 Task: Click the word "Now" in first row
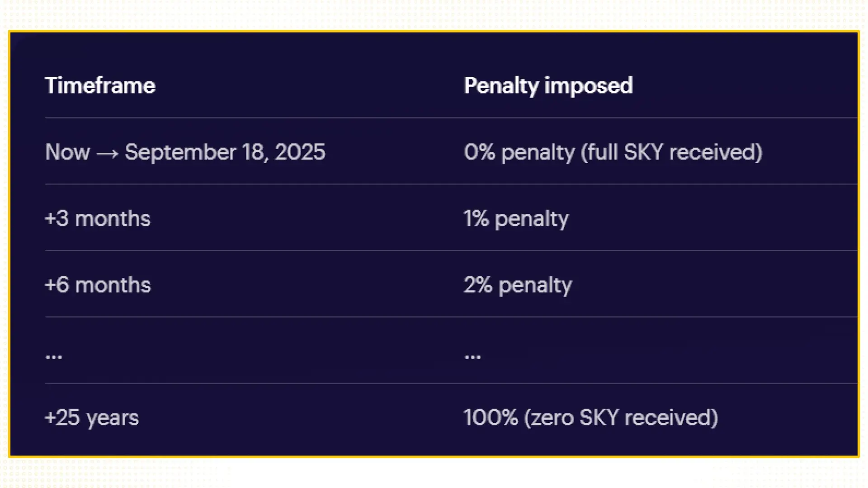coord(67,152)
